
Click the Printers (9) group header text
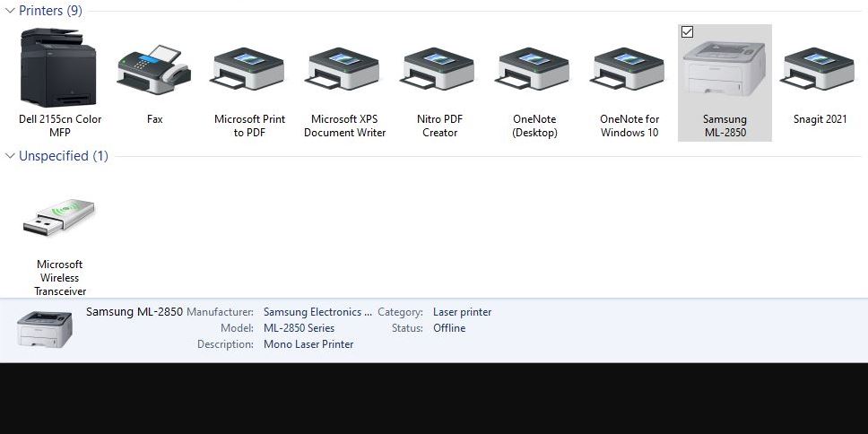[x=50, y=11]
